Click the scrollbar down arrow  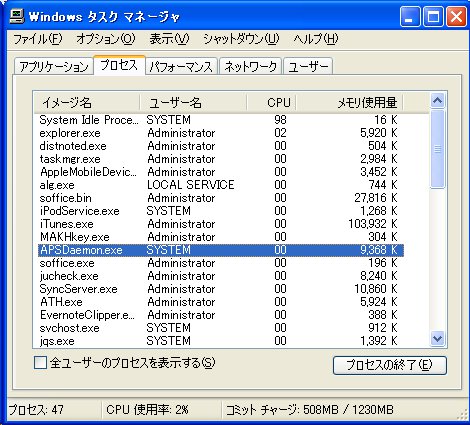(x=437, y=339)
